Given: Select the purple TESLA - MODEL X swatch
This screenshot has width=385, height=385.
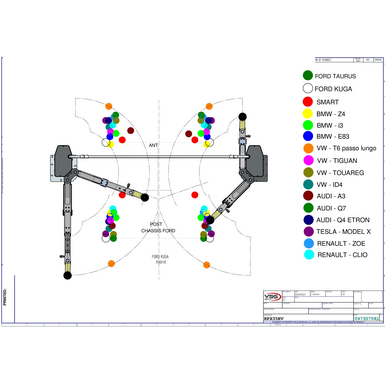Looking at the screenshot, I should point(309,231).
